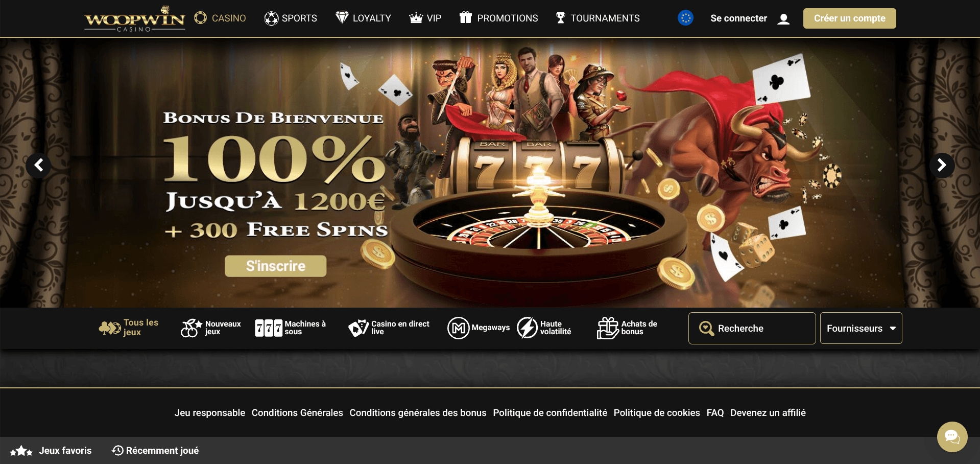Viewport: 980px width, 464px height.
Task: Click the WoopWin Casino logo
Action: 135,19
